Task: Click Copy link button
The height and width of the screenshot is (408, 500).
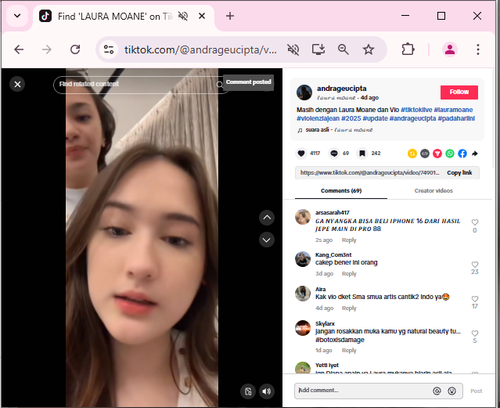Action: click(459, 173)
